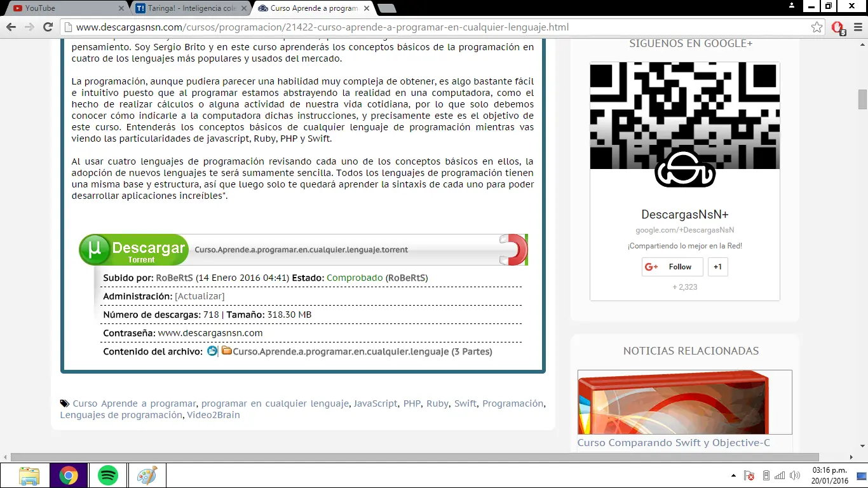Viewport: 868px width, 488px height.
Task: Close the YouTube tab
Action: pos(122,8)
